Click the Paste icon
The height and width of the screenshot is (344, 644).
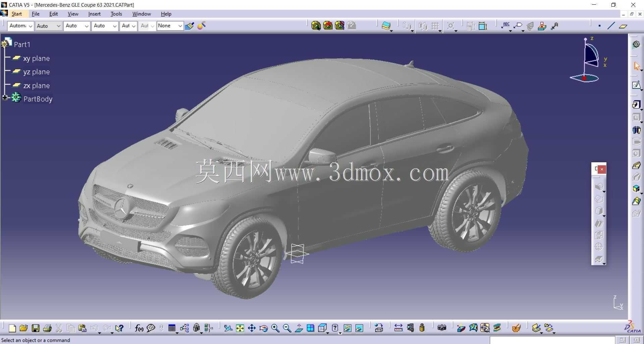82,328
